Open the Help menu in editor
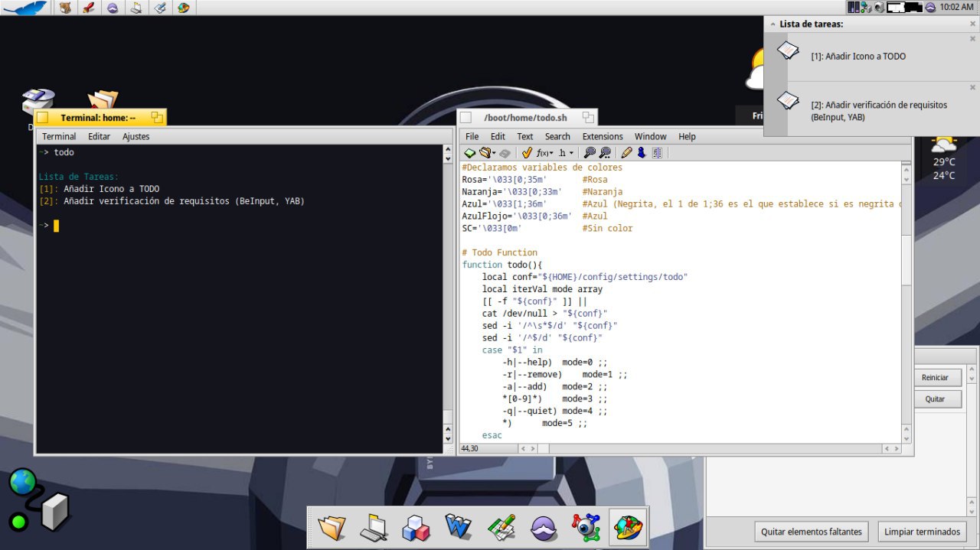Viewport: 980px width, 550px height. (687, 136)
